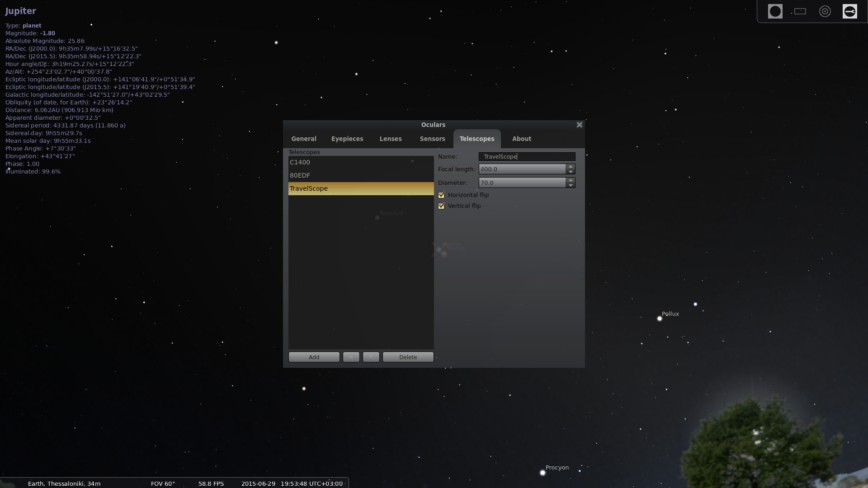This screenshot has height=488, width=868.
Task: Switch to the Eyepieces tab
Action: (347, 139)
